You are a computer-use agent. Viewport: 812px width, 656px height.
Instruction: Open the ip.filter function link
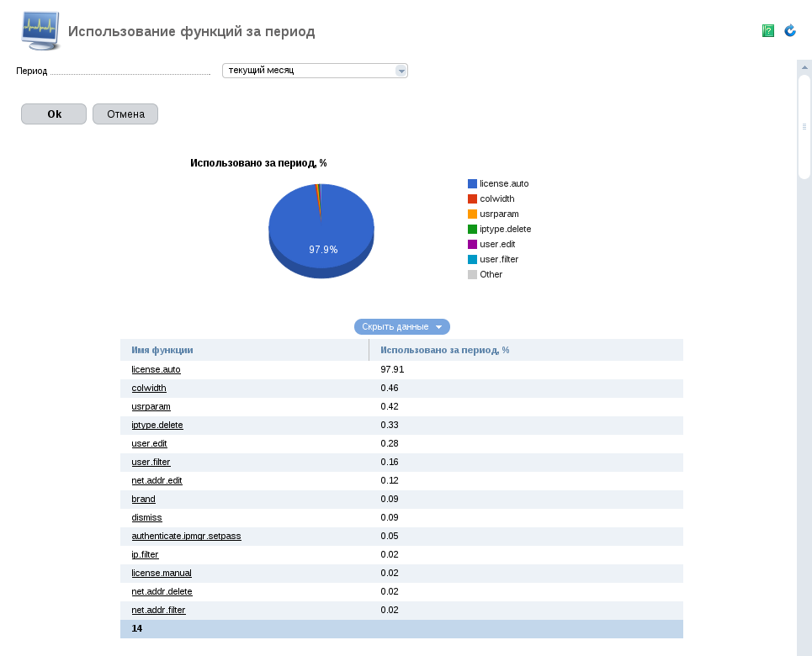point(145,555)
